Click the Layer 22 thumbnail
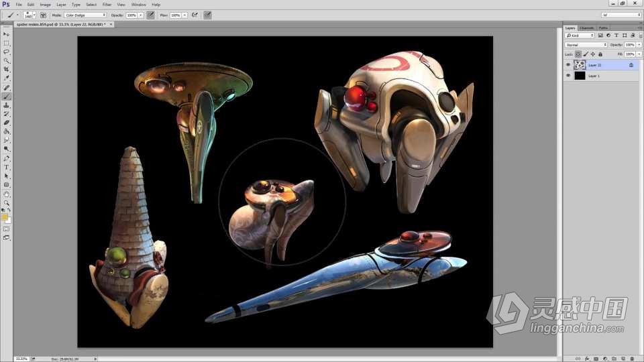Image resolution: width=644 pixels, height=362 pixels. click(580, 65)
